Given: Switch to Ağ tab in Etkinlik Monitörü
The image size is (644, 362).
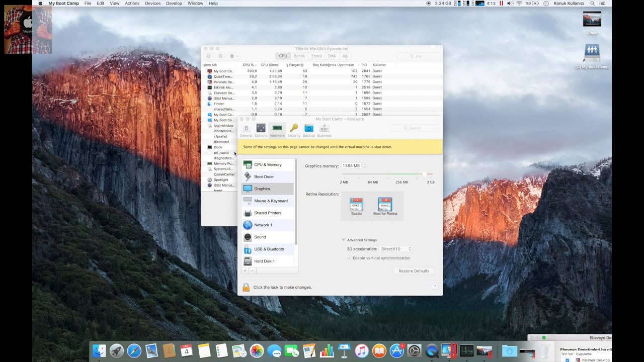Looking at the screenshot, I should pos(345,56).
